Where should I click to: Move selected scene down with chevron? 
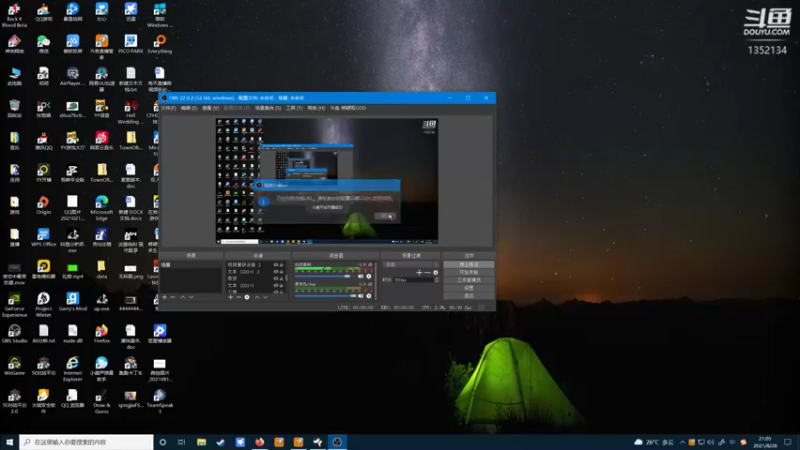(191, 297)
